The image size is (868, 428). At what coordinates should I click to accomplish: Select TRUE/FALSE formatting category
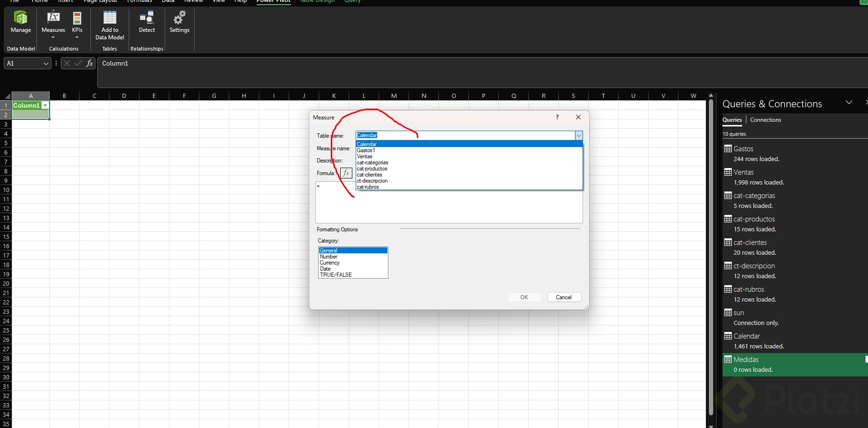pyautogui.click(x=353, y=275)
